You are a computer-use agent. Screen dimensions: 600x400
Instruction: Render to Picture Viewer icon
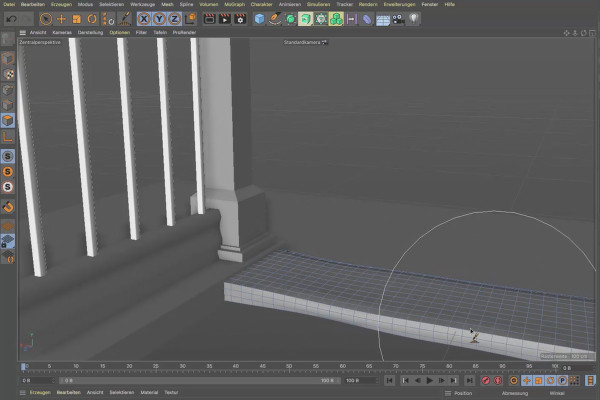tap(225, 19)
